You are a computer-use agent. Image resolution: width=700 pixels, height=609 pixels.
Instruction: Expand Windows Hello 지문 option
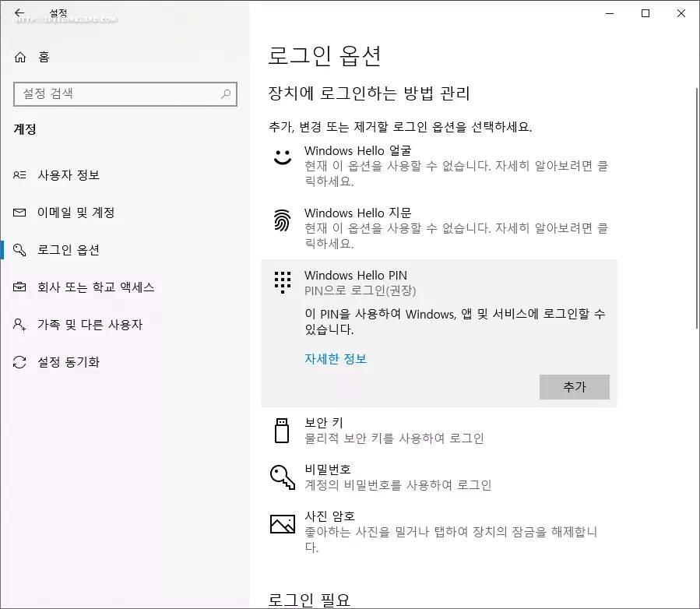point(439,228)
